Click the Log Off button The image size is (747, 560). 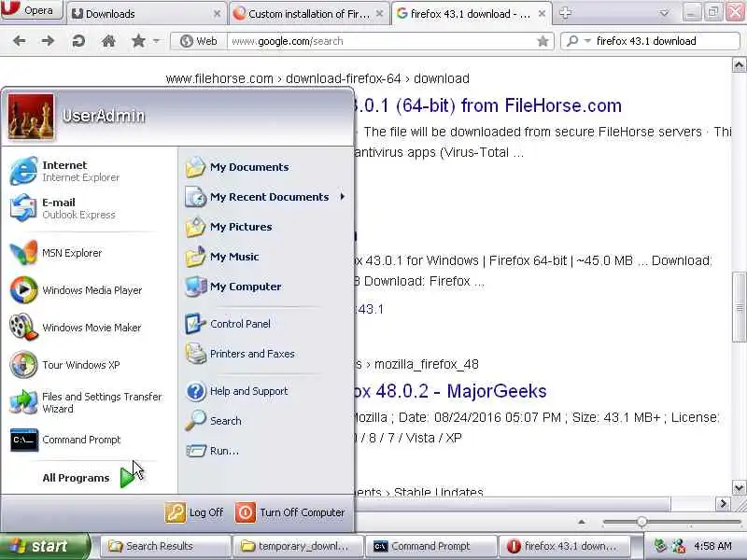(194, 512)
